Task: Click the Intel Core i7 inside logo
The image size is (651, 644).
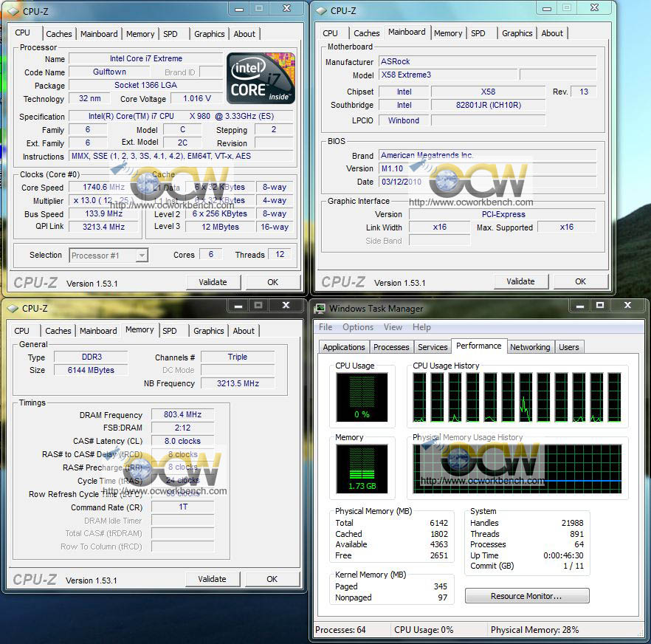Action: (x=261, y=78)
